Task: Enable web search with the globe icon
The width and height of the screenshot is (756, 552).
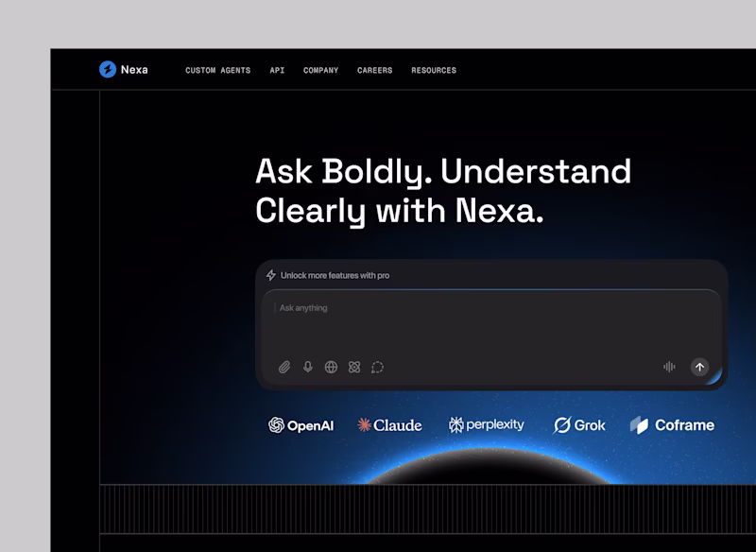Action: (x=331, y=368)
